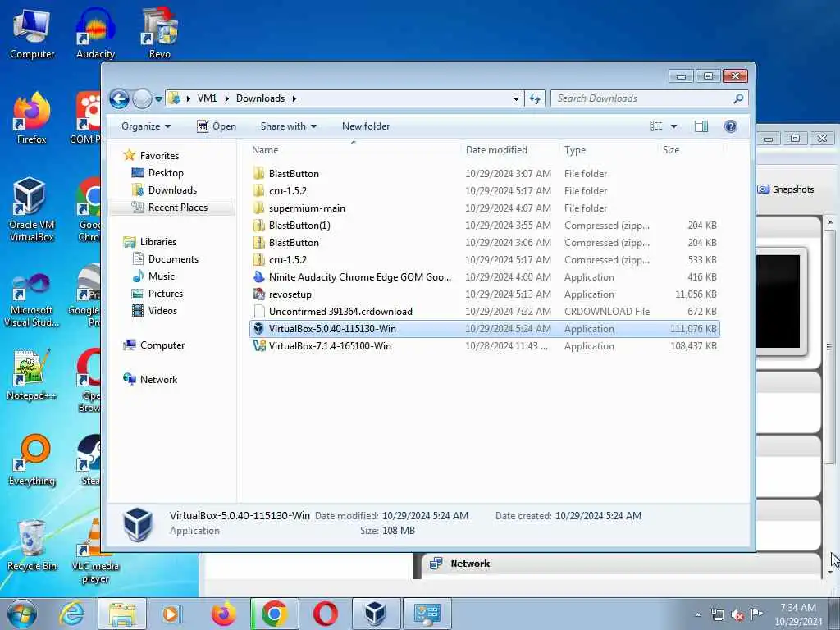Select Computer in navigation pane
840x630 pixels.
pyautogui.click(x=162, y=345)
